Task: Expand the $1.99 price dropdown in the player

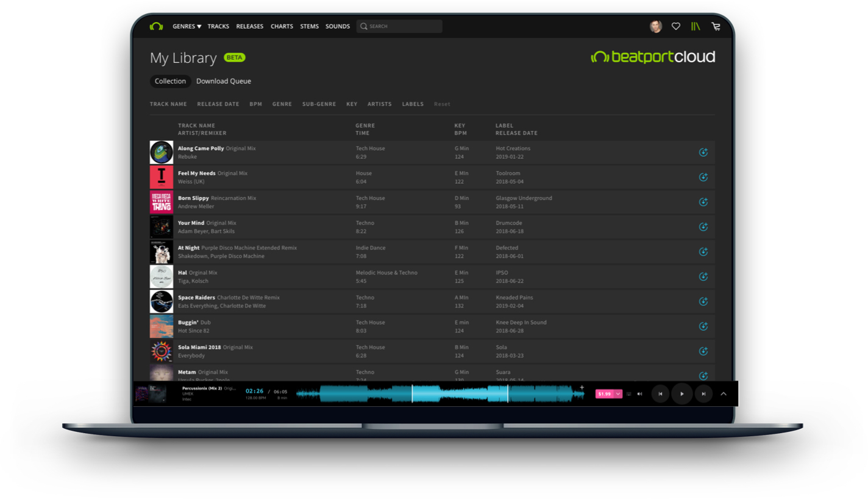Action: 617,393
